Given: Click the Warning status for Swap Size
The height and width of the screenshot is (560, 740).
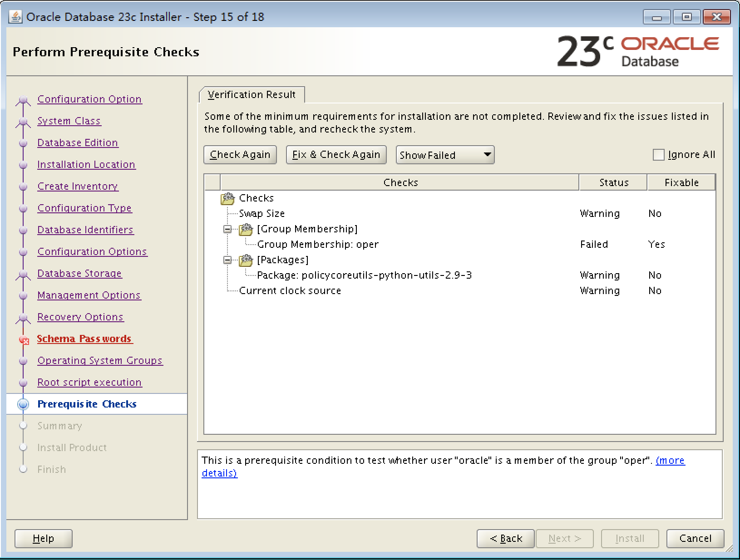Looking at the screenshot, I should pos(600,213).
